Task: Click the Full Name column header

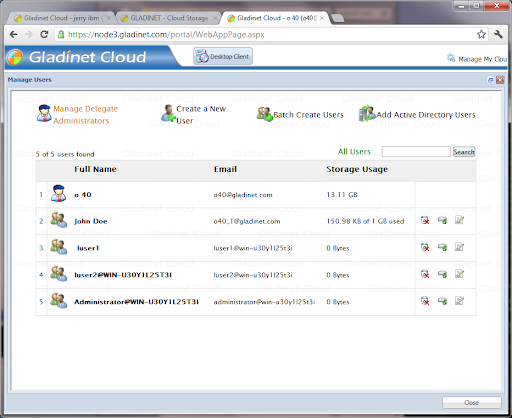Action: coord(95,169)
